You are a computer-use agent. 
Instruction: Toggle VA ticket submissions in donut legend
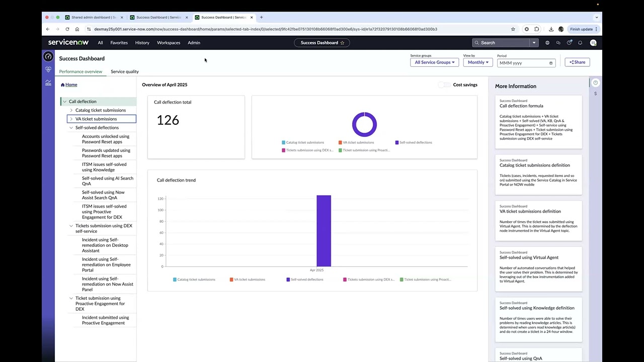tap(356, 142)
